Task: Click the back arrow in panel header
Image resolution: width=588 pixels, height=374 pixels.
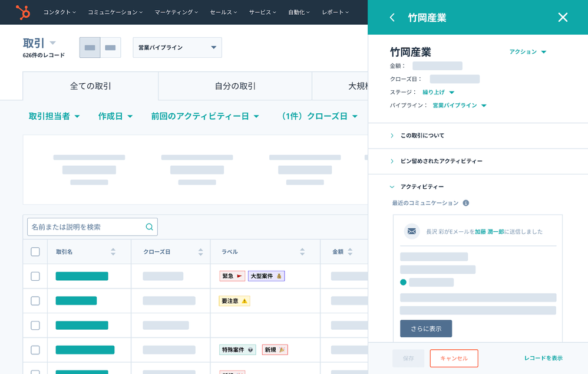Action: point(392,18)
